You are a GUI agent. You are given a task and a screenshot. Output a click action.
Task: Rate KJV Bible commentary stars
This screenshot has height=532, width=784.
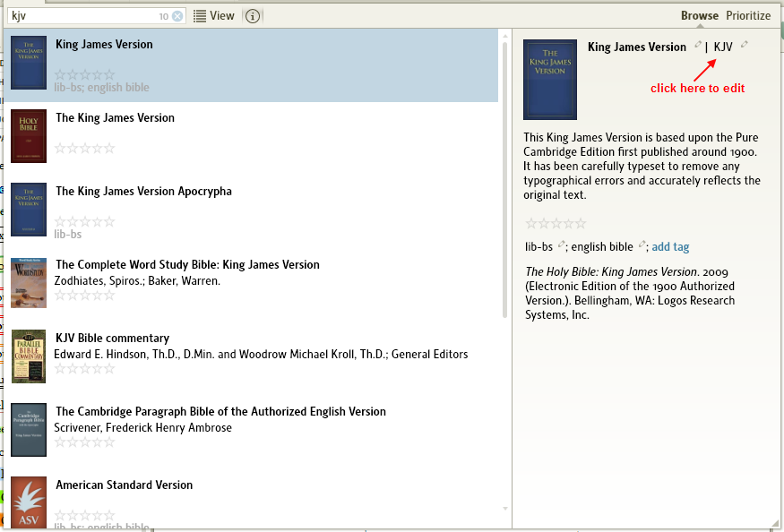click(x=84, y=369)
